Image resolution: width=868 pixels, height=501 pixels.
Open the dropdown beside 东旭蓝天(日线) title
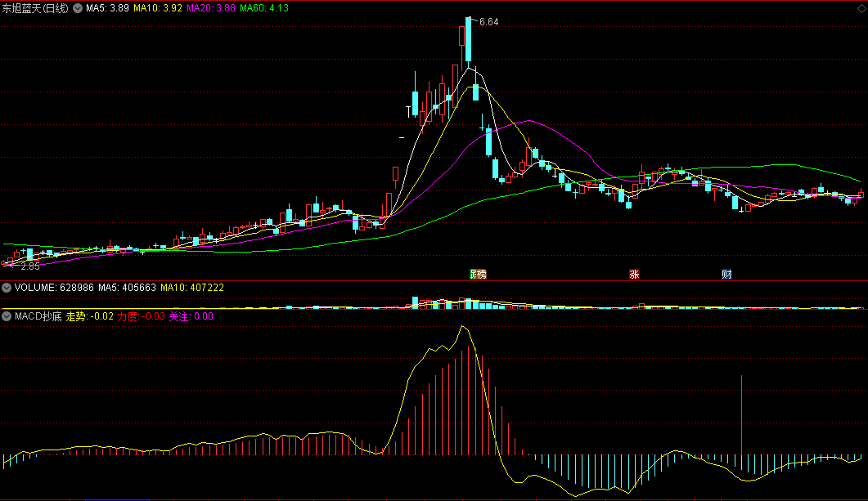(x=78, y=8)
